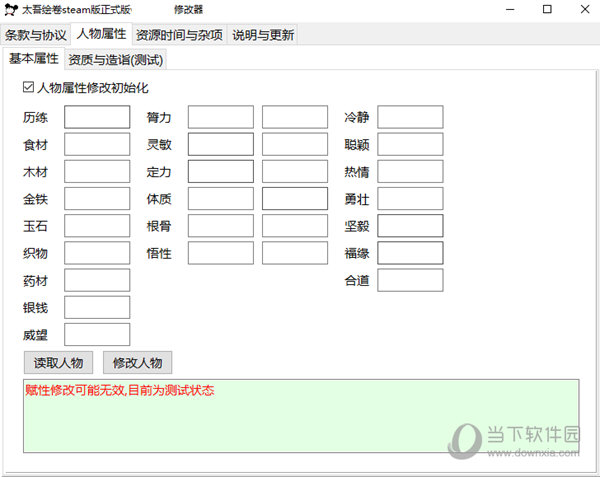Focus the 勇壮 input field
Viewport: 600px width, 477px height.
(411, 199)
